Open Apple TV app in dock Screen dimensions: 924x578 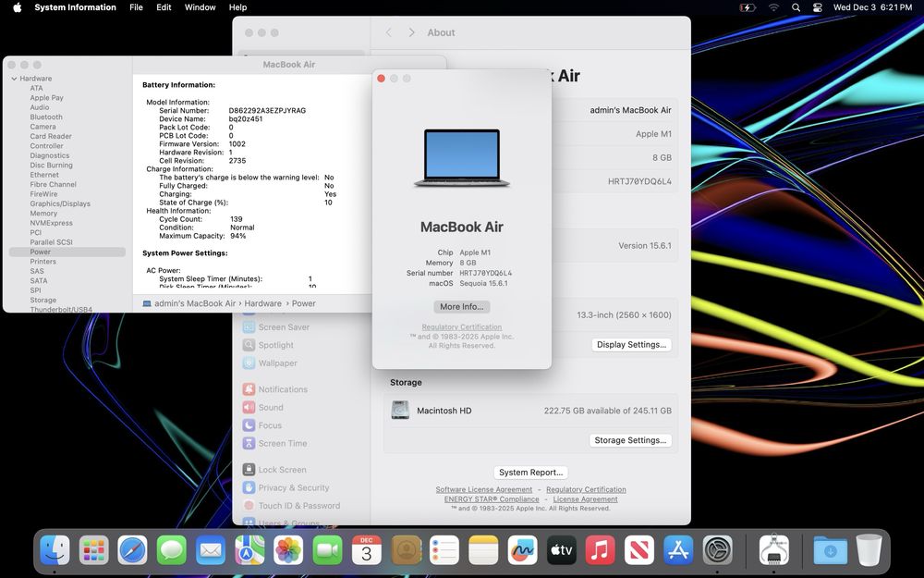click(x=561, y=550)
